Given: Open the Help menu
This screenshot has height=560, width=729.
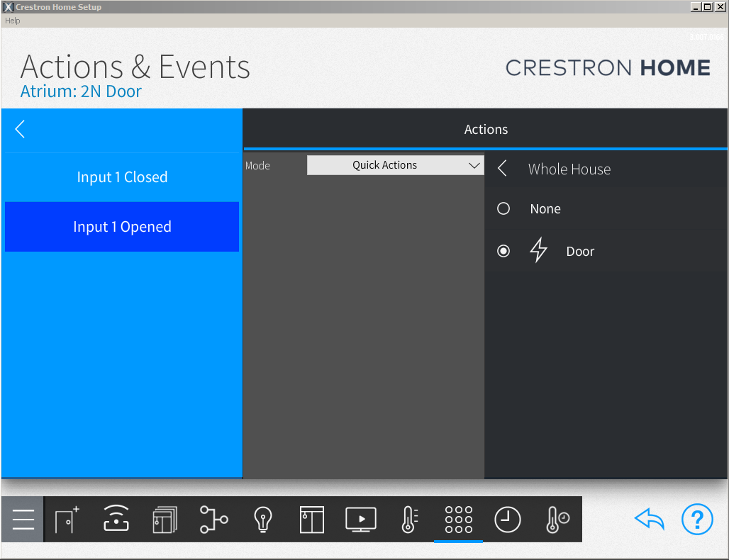Looking at the screenshot, I should [13, 21].
